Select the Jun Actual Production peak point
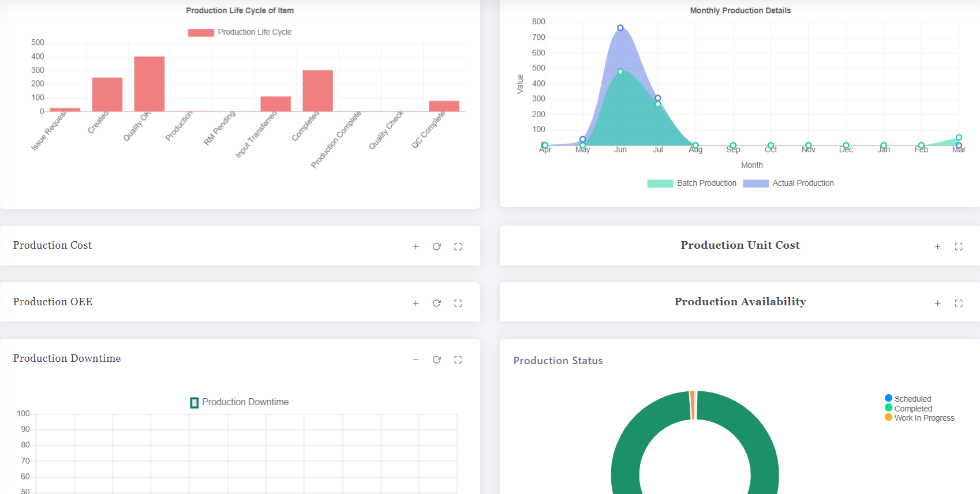Screen dimensions: 980x494 pyautogui.click(x=620, y=28)
